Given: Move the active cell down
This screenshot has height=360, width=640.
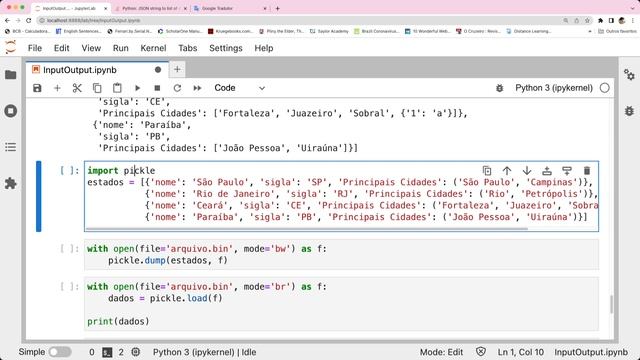Looking at the screenshot, I should pyautogui.click(x=527, y=171).
